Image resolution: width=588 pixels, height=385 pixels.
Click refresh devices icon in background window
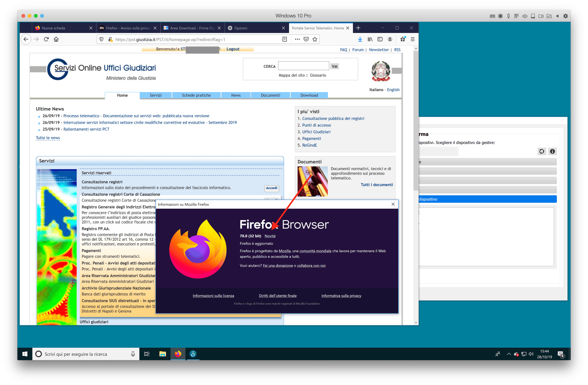pyautogui.click(x=542, y=151)
